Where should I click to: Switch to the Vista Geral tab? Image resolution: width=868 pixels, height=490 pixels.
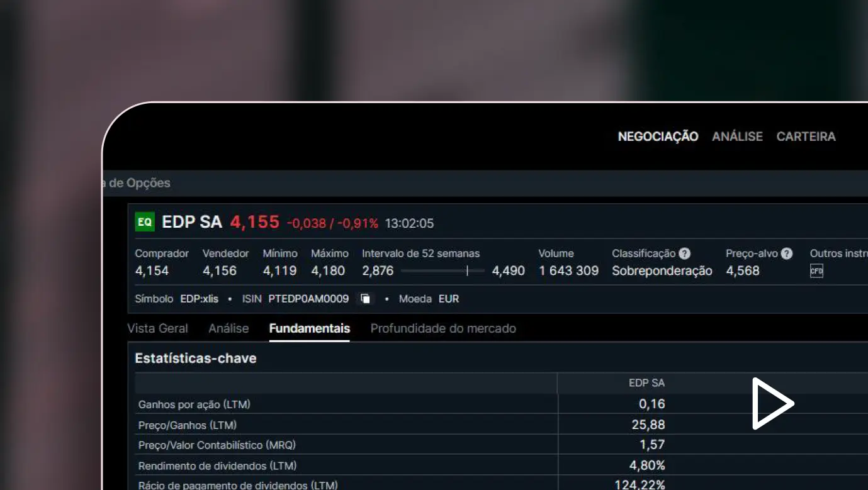(157, 328)
